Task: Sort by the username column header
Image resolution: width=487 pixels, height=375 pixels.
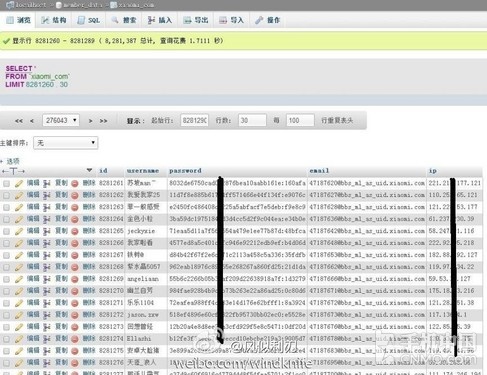Action: coord(143,171)
